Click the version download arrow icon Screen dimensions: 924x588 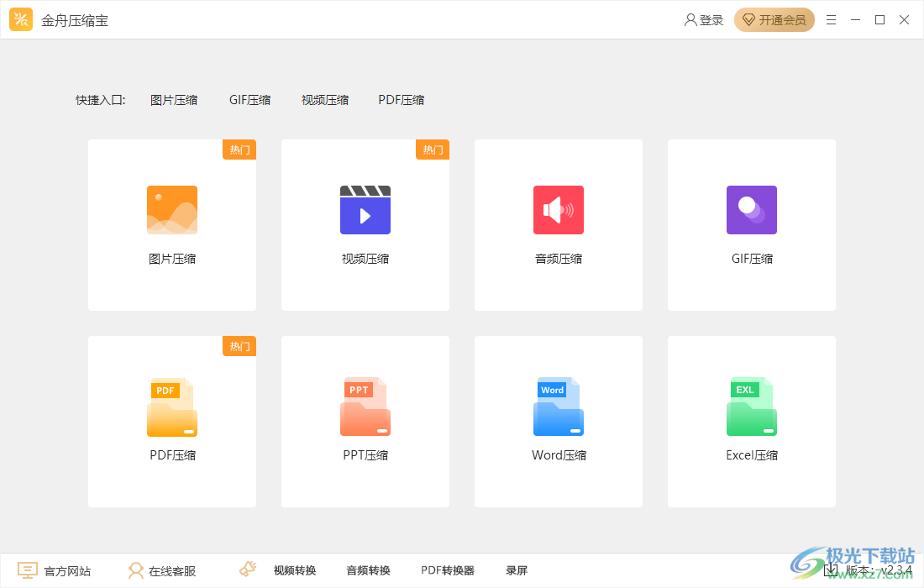click(831, 570)
